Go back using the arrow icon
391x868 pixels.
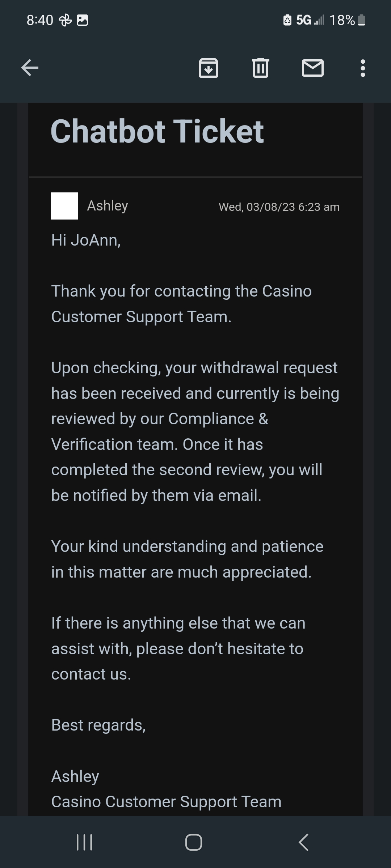pyautogui.click(x=30, y=68)
